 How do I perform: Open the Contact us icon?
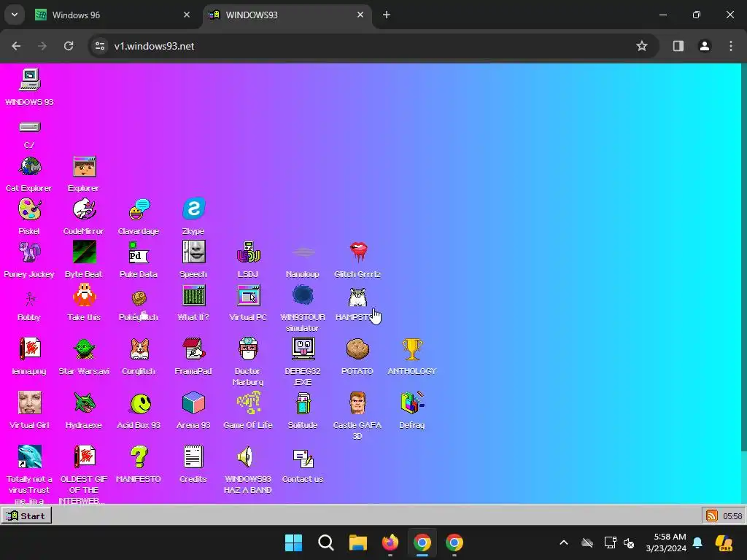303,459
